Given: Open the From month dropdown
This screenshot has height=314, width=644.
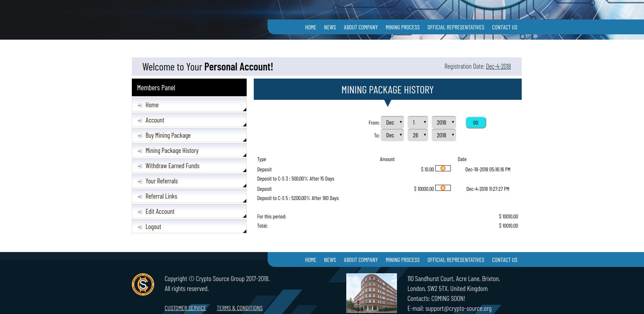Looking at the screenshot, I should 392,122.
